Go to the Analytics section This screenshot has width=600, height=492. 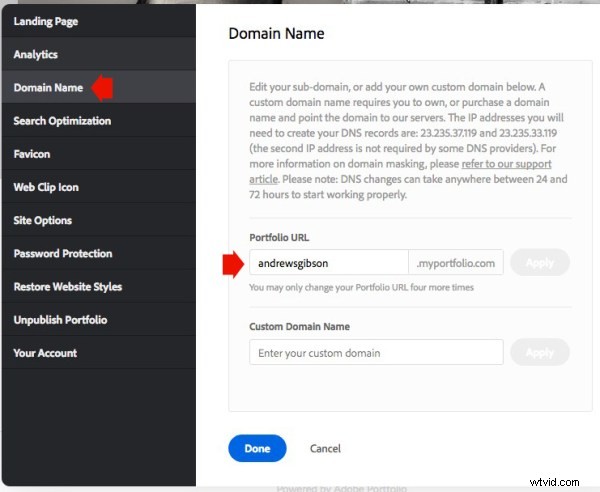[36, 54]
